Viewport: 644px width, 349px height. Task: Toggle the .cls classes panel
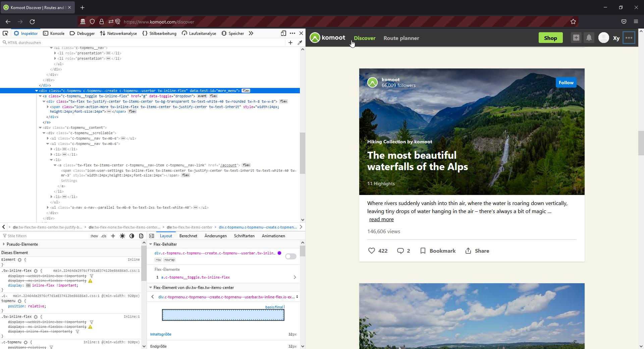[x=104, y=236]
